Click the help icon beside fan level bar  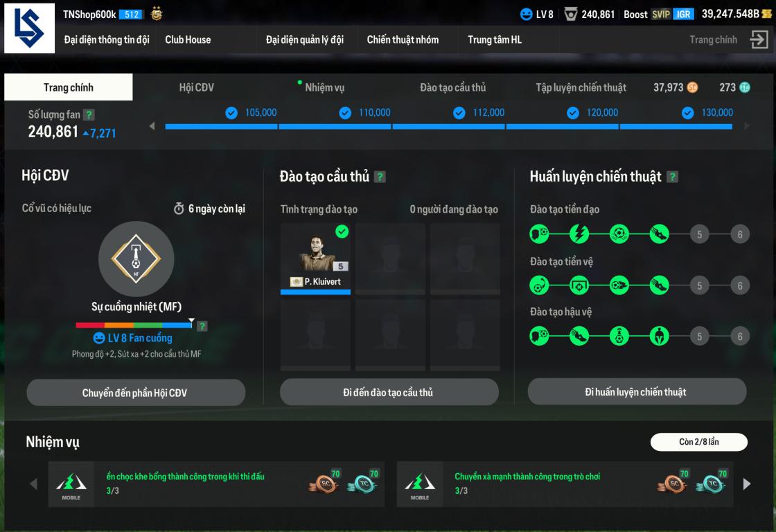tap(202, 326)
